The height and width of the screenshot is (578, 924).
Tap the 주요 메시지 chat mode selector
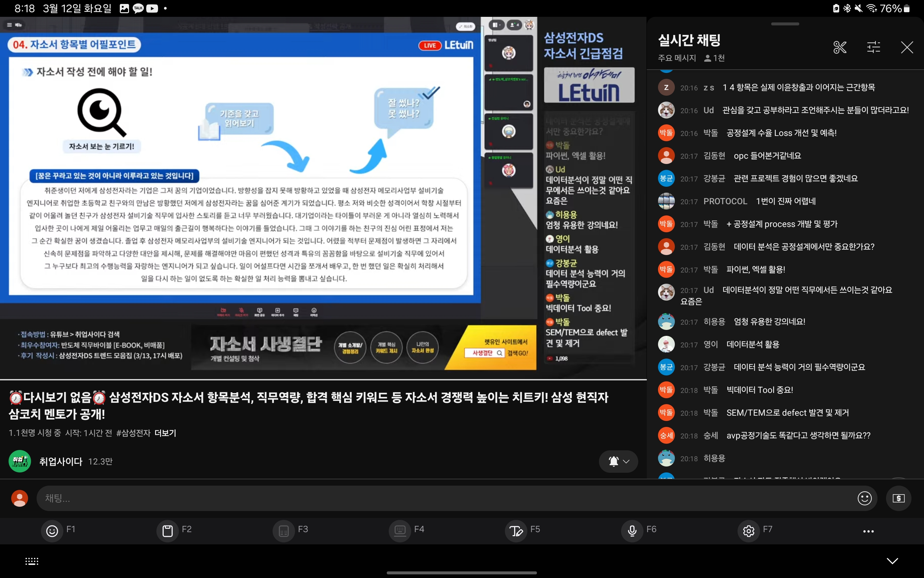coord(676,58)
